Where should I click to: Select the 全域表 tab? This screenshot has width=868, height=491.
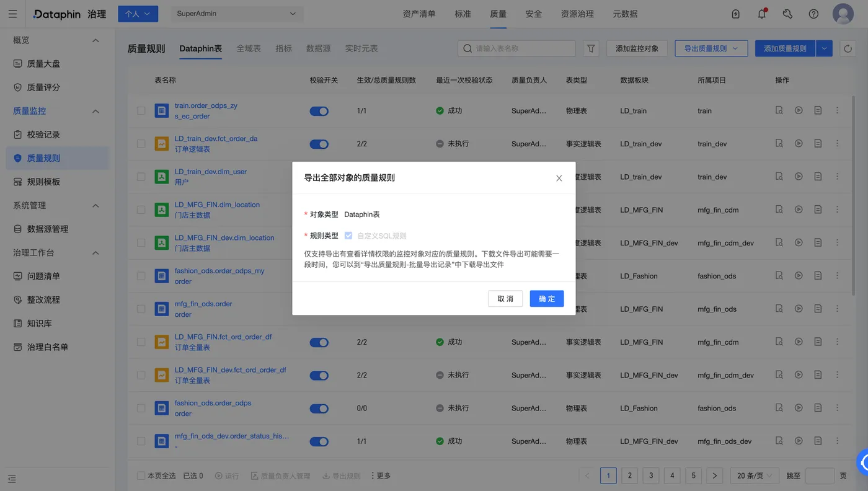click(249, 48)
